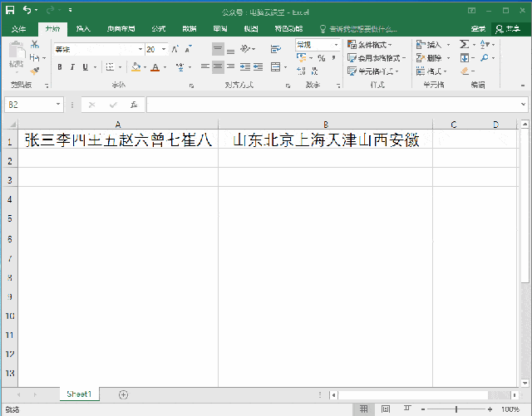Click the Clear eraser icon
532x416 pixels.
(x=465, y=71)
